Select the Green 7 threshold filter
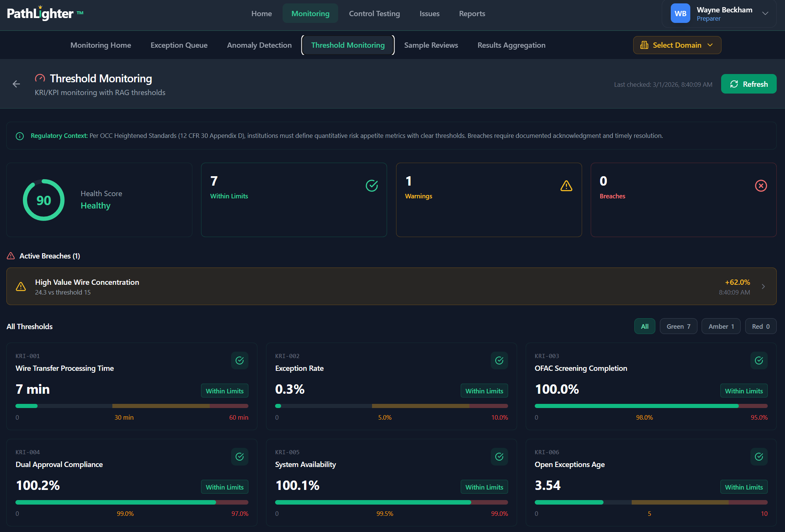Screen dimensions: 785x532 [x=678, y=326]
